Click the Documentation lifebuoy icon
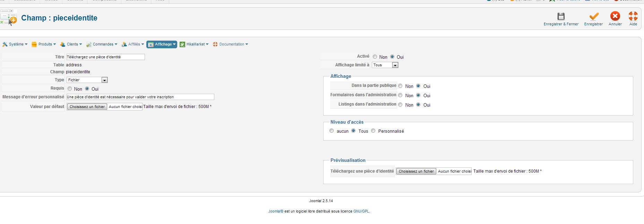Image resolution: width=644 pixels, height=224 pixels. point(215,44)
